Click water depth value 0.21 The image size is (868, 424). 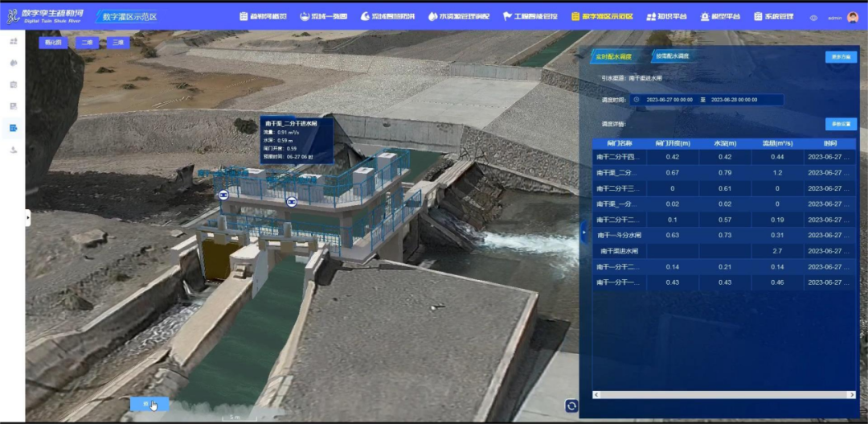pos(725,266)
